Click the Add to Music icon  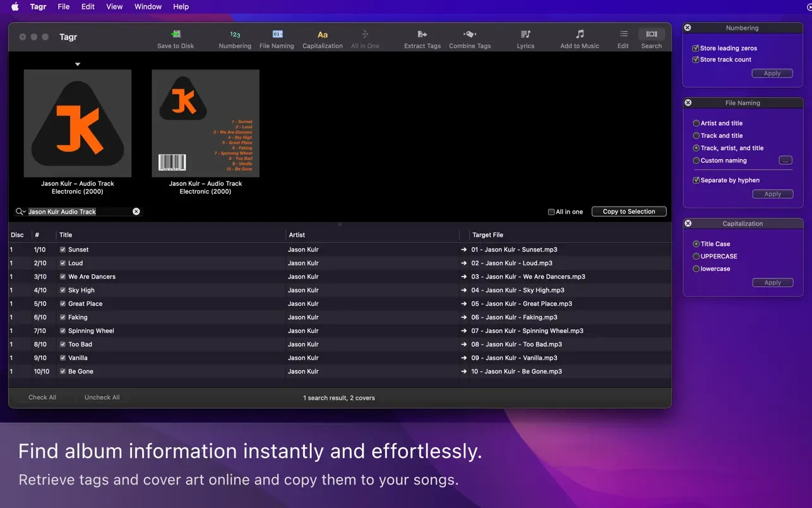[580, 35]
